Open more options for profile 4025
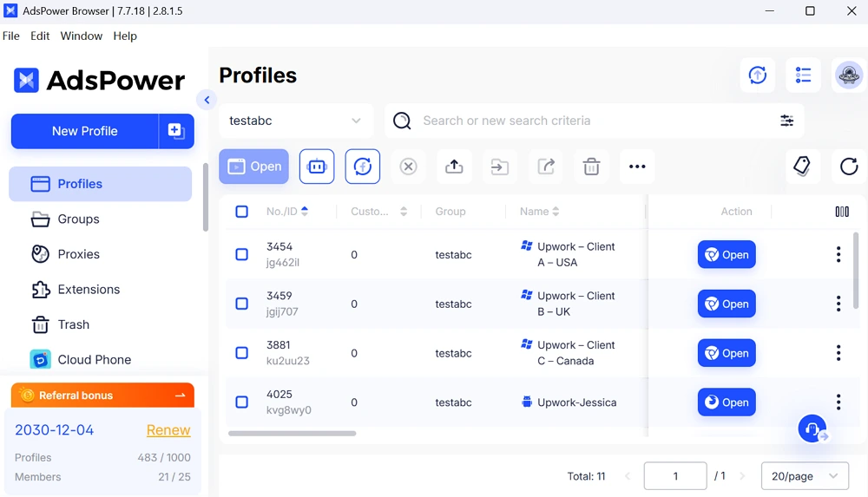868x497 pixels. click(838, 402)
